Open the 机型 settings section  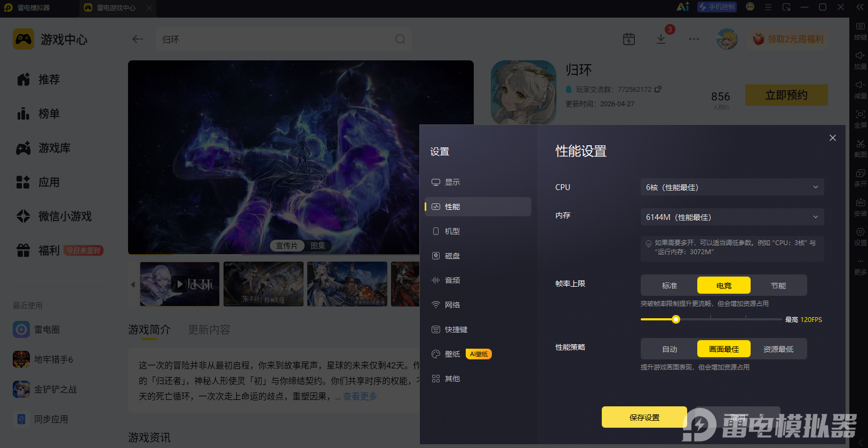click(x=477, y=231)
